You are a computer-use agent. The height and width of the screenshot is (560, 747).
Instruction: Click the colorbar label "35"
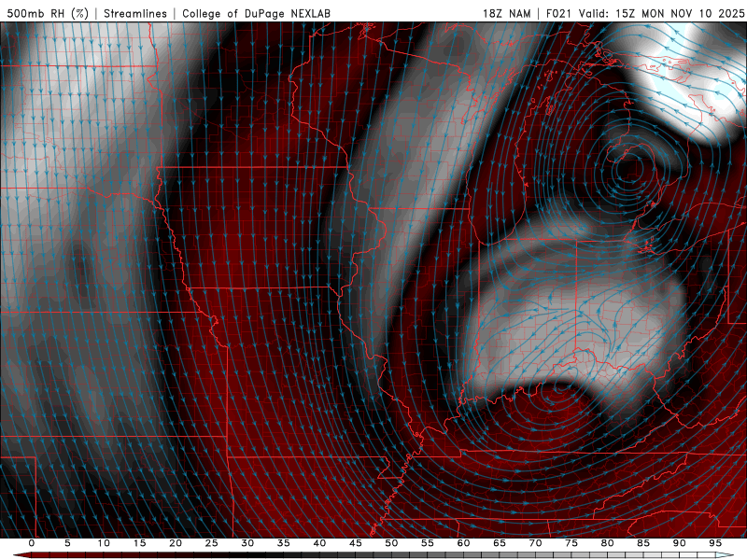click(x=284, y=543)
